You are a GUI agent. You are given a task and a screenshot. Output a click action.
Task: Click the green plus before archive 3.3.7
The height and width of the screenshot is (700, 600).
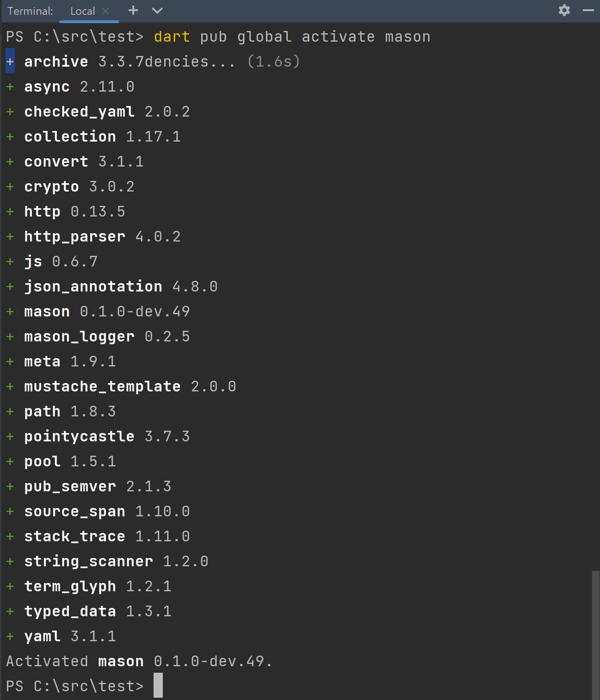[10, 61]
